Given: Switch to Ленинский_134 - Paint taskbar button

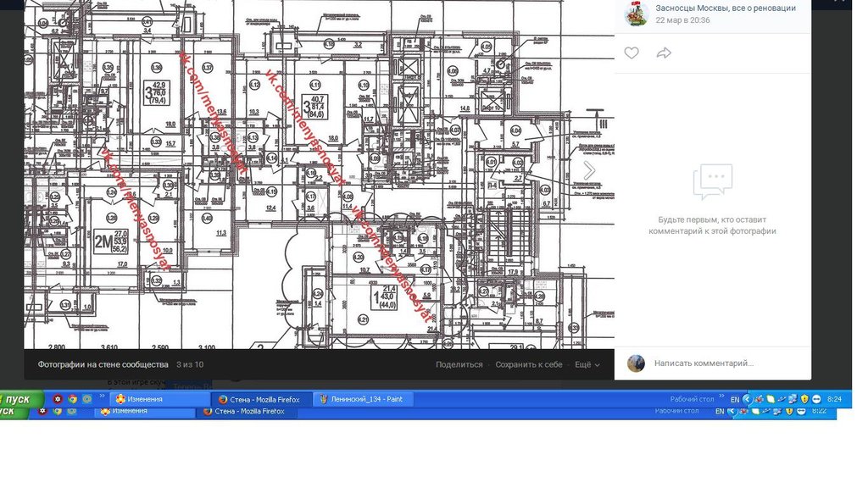Looking at the screenshot, I should point(364,399).
